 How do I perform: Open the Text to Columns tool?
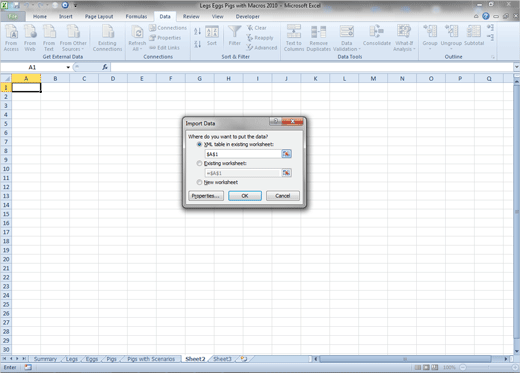coord(294,38)
